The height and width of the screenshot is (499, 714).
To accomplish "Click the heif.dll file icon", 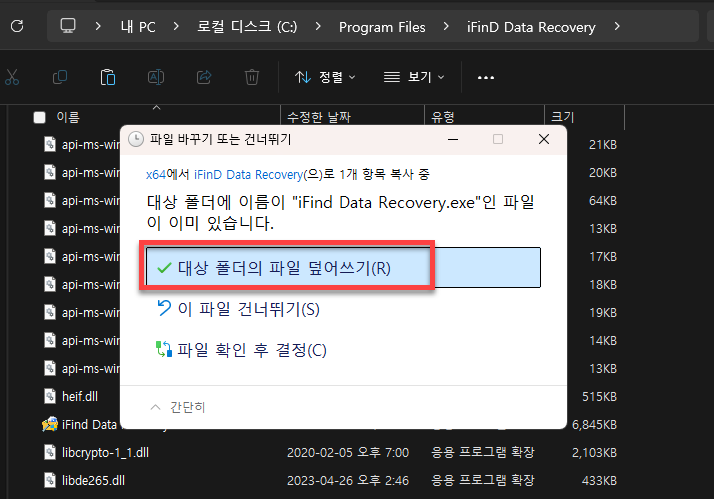I will tap(50, 396).
